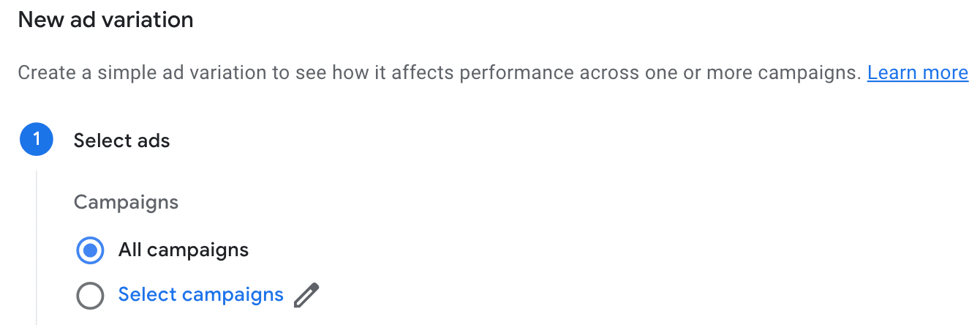Expand the Select ads step header

121,141
